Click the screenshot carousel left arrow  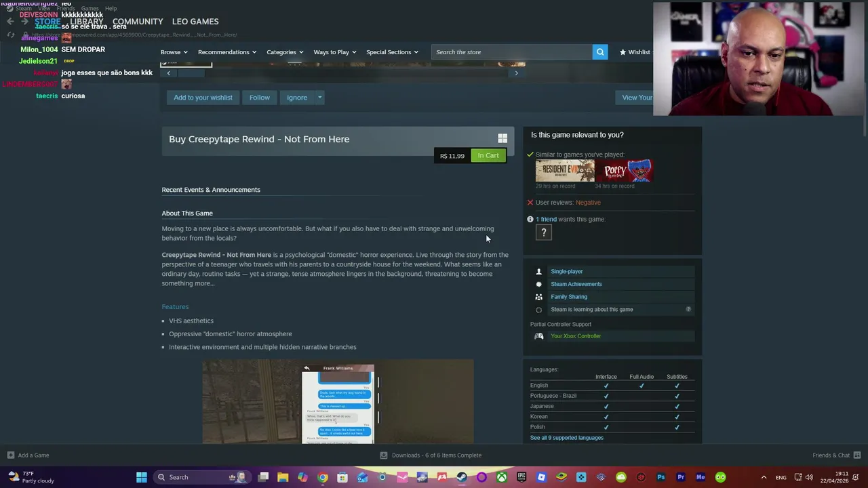[x=168, y=73]
